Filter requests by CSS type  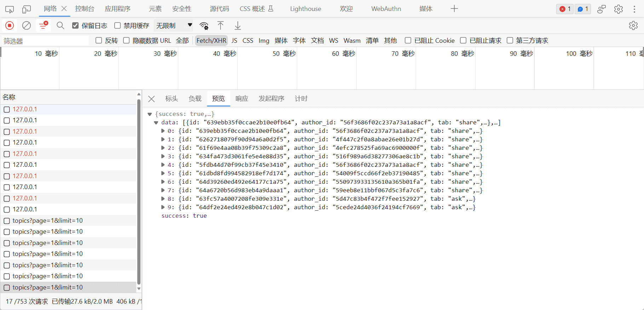coord(248,41)
